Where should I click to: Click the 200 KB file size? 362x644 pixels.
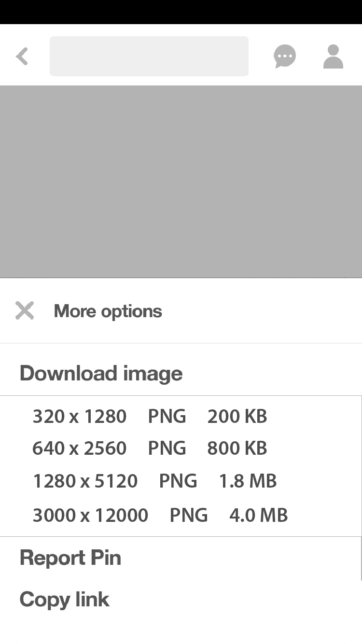tap(237, 416)
